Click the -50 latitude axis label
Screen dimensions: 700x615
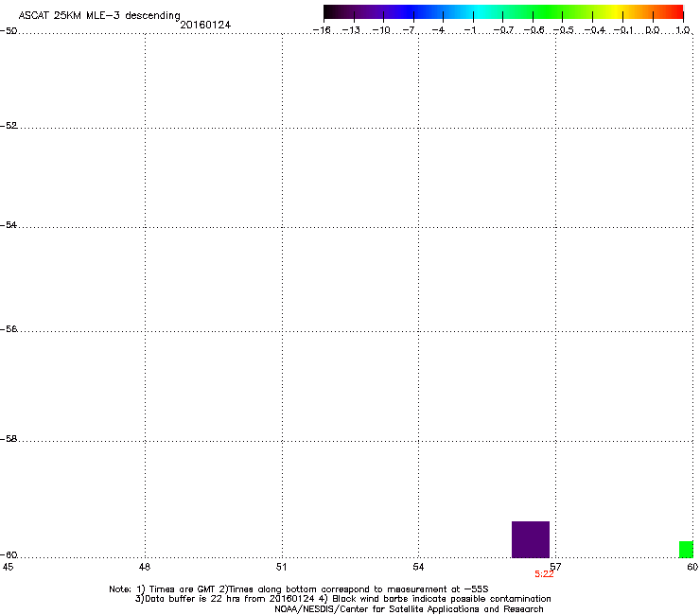pyautogui.click(x=9, y=31)
